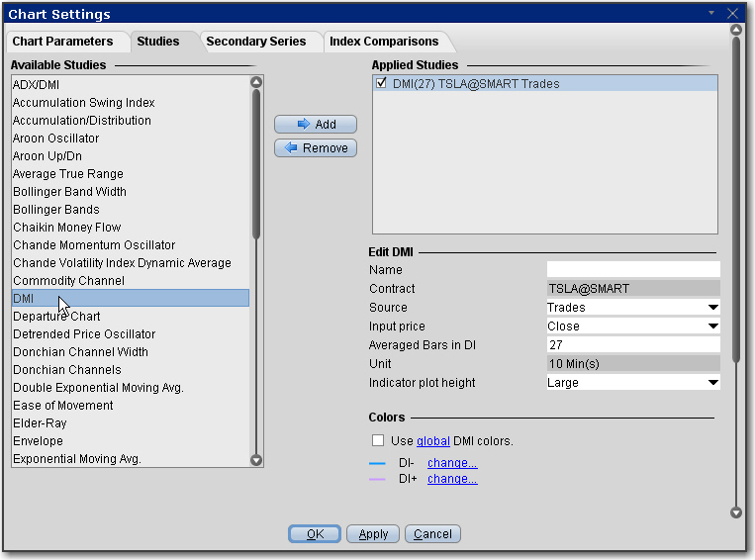This screenshot has width=755, height=560.
Task: Click the Remove study button
Action: [x=315, y=148]
